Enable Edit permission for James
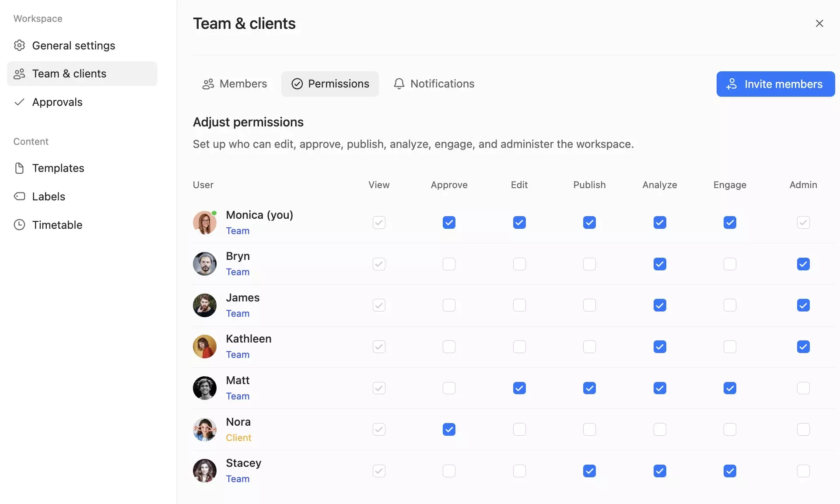840x504 pixels. pyautogui.click(x=519, y=305)
